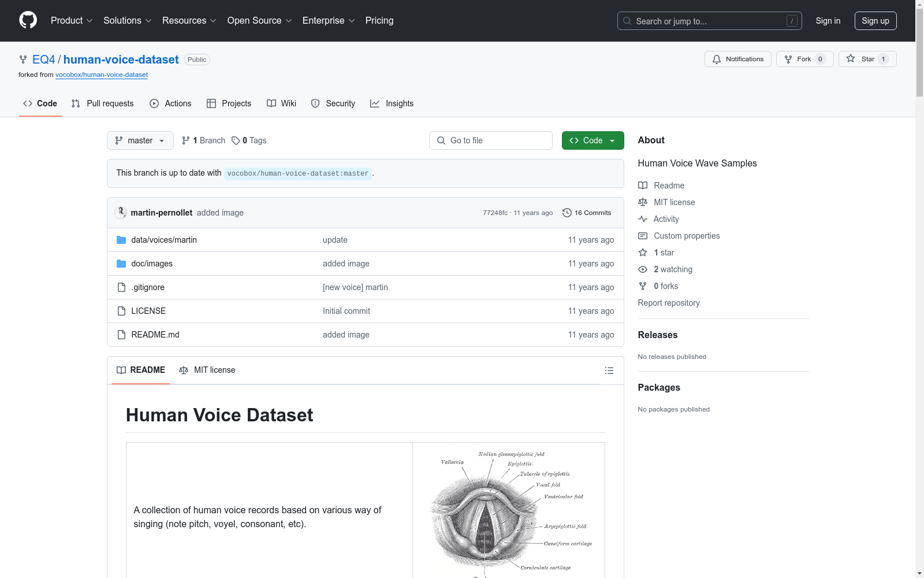924x578 pixels.
Task: Open the martin-pernollet author link
Action: (162, 213)
